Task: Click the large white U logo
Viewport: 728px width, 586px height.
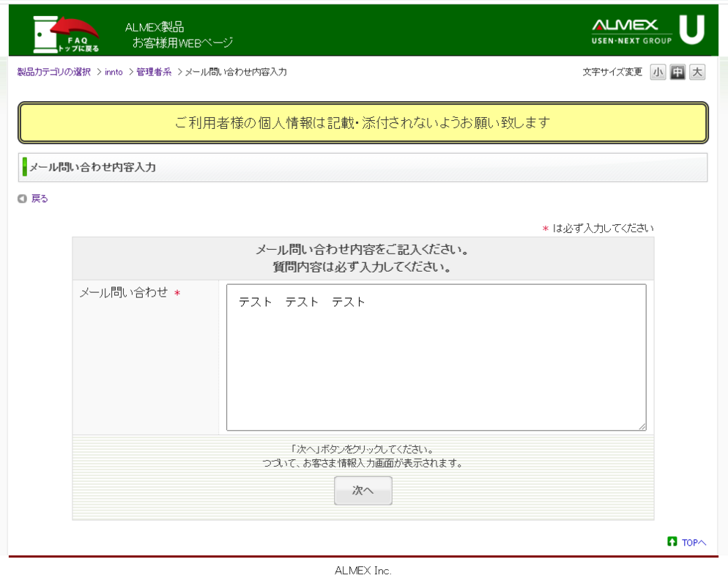Action: pyautogui.click(x=691, y=30)
